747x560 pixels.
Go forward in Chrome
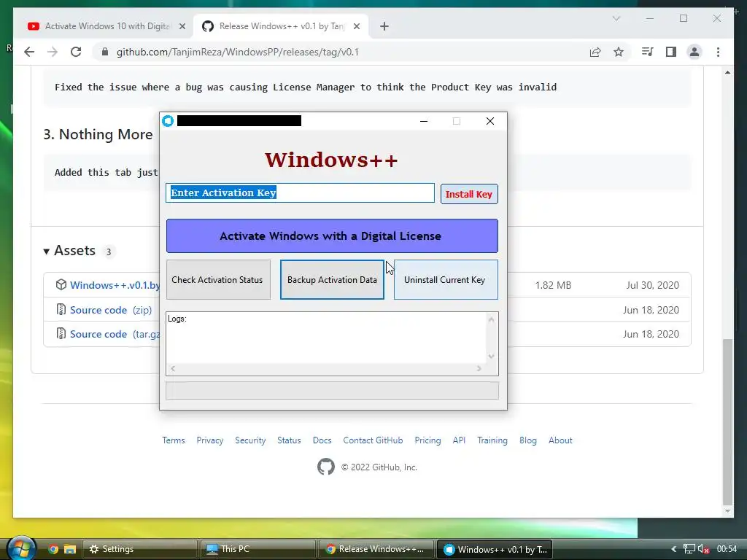(53, 52)
